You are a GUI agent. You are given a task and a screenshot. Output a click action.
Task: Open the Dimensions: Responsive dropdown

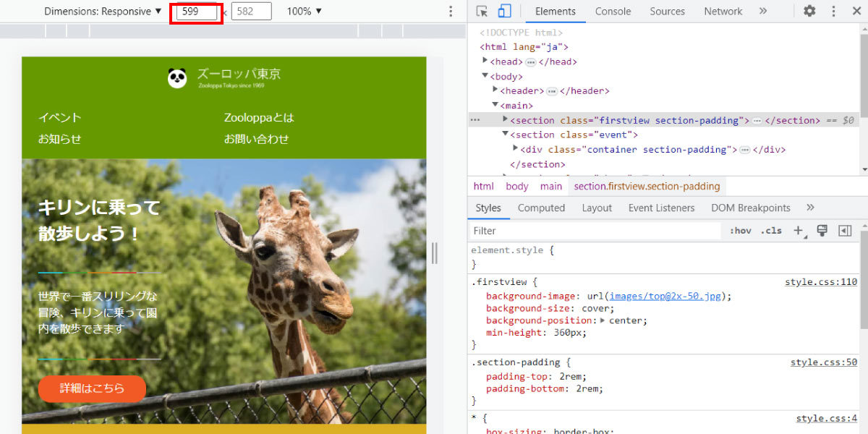(103, 12)
